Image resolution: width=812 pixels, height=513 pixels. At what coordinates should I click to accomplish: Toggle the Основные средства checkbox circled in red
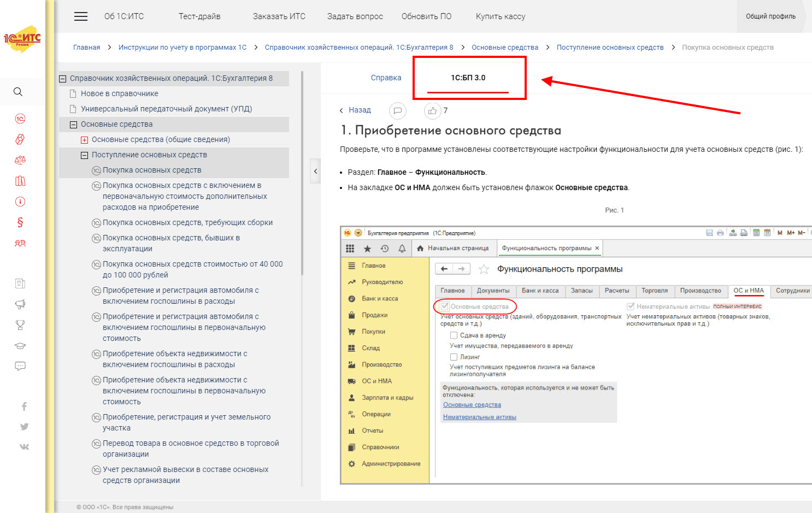coord(445,306)
